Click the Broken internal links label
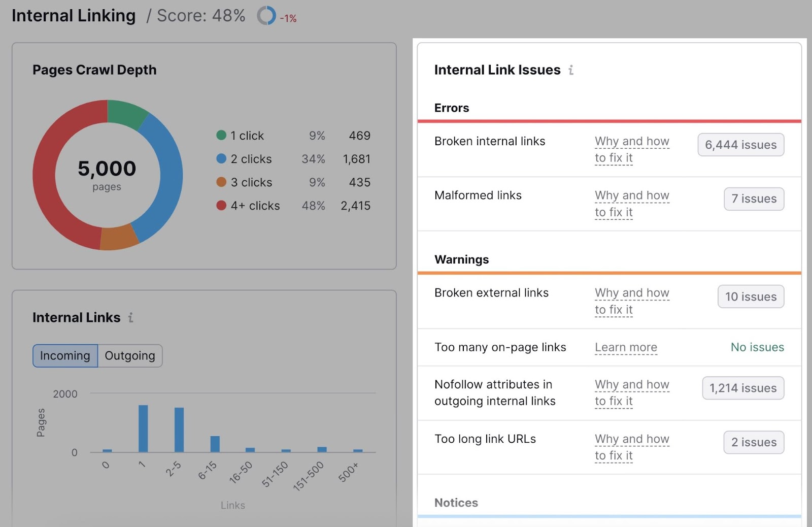Image resolution: width=812 pixels, height=527 pixels. click(x=490, y=141)
